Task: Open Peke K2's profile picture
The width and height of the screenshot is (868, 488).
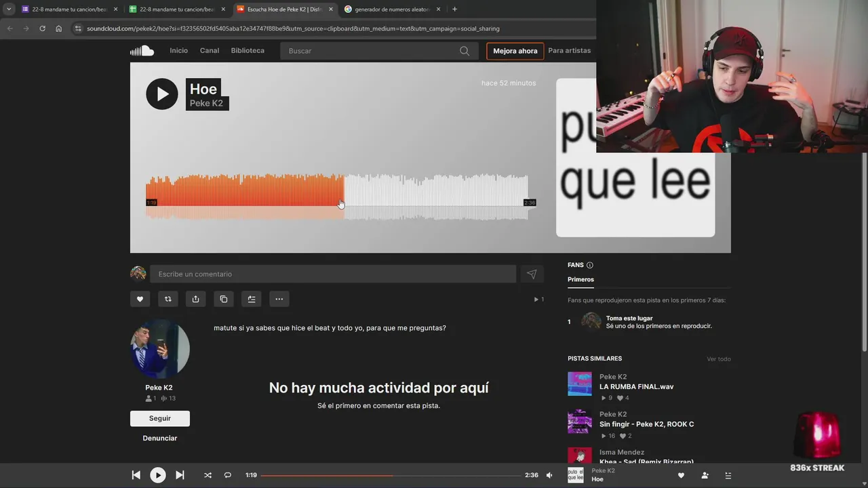Action: [160, 348]
